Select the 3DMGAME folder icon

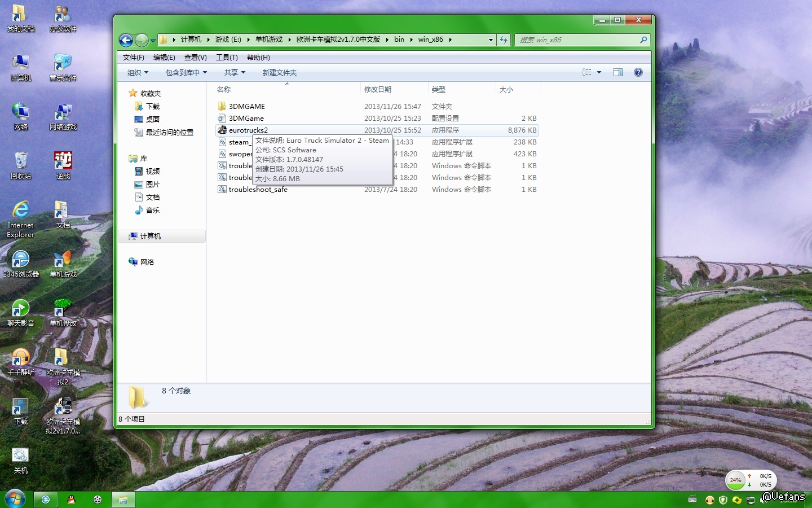click(222, 106)
